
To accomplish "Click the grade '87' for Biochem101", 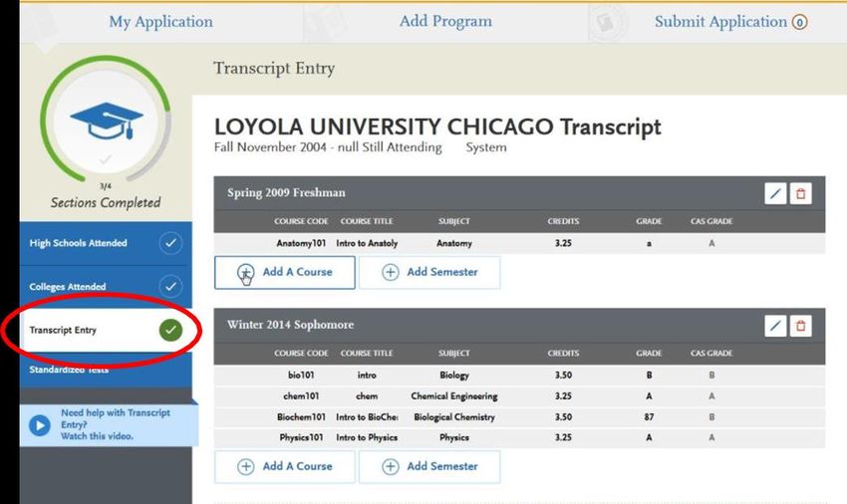I will (x=649, y=417).
